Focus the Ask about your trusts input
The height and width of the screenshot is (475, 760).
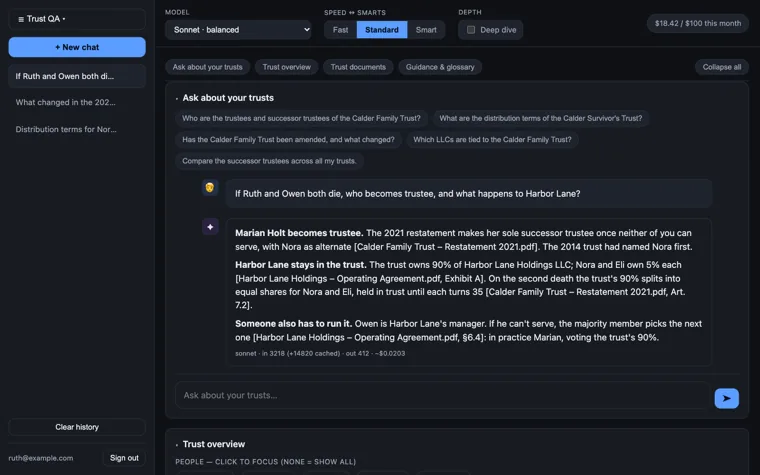pos(443,396)
